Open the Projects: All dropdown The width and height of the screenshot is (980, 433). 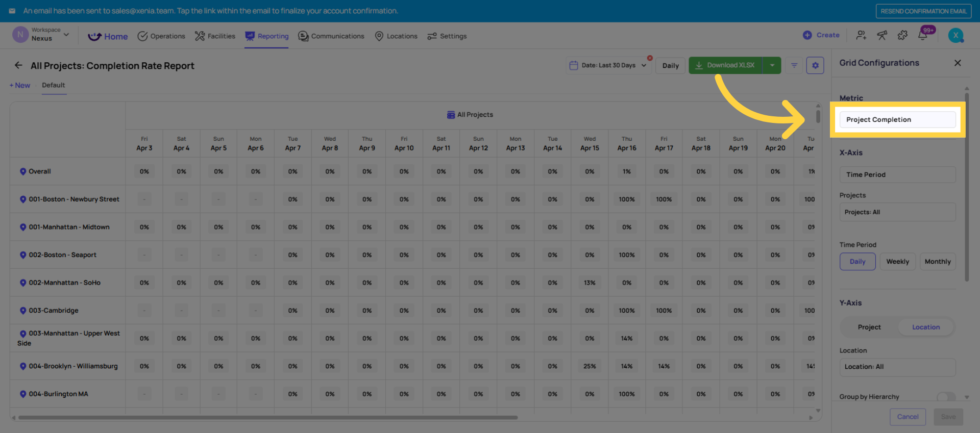tap(897, 212)
